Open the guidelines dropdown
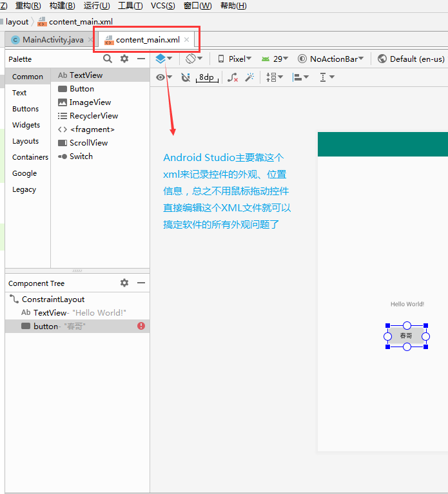 pos(327,77)
